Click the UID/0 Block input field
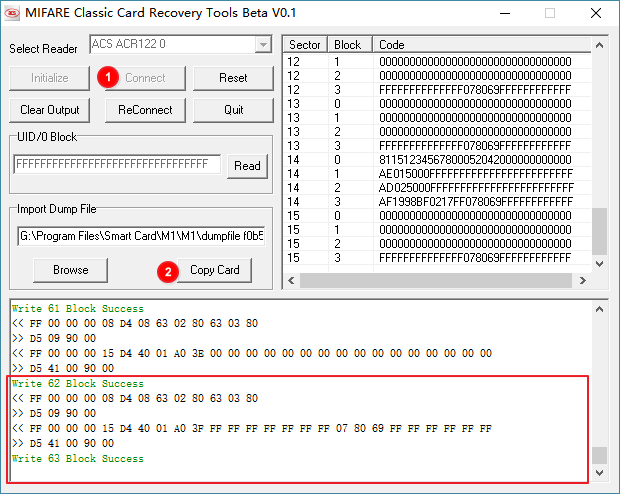620x494 pixels. click(118, 165)
